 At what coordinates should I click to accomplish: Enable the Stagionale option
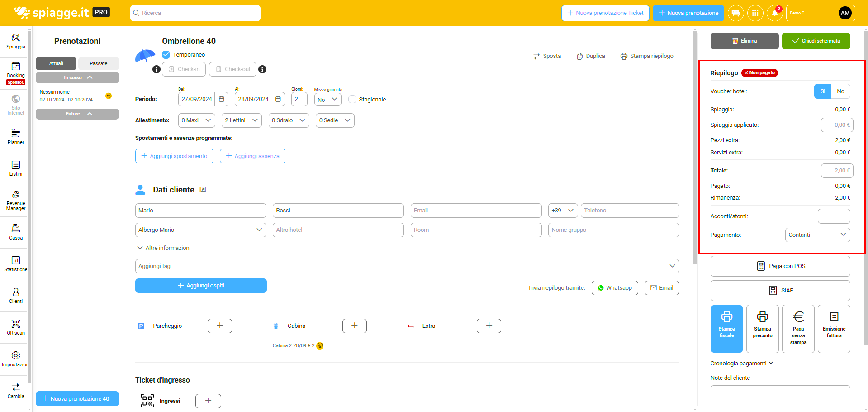pos(352,100)
